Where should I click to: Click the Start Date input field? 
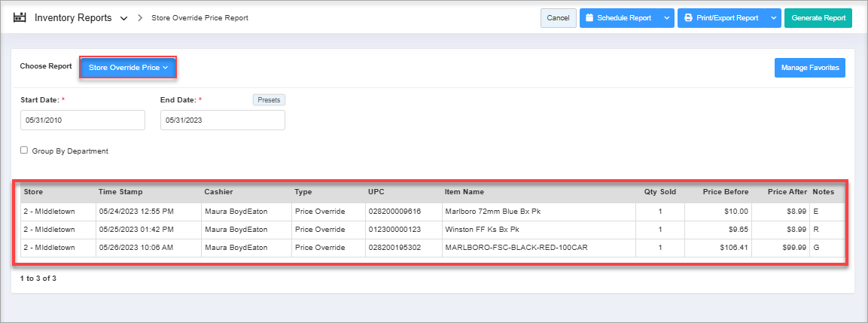[x=83, y=120]
